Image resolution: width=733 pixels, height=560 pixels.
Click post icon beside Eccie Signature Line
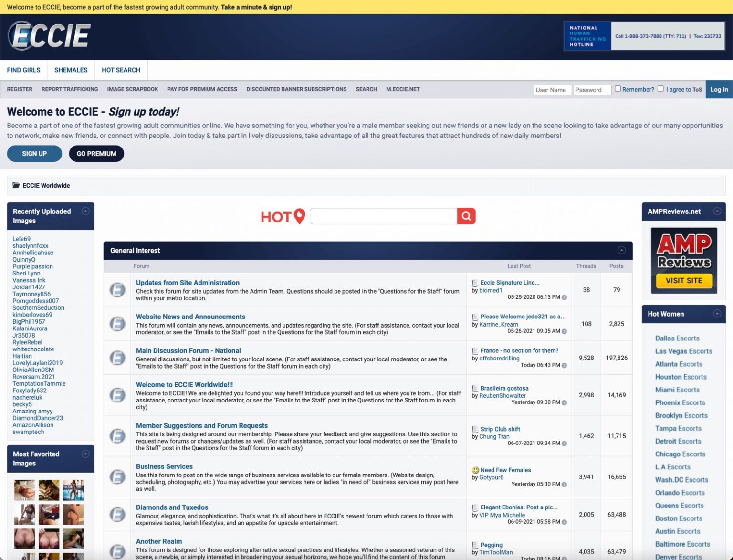[475, 283]
